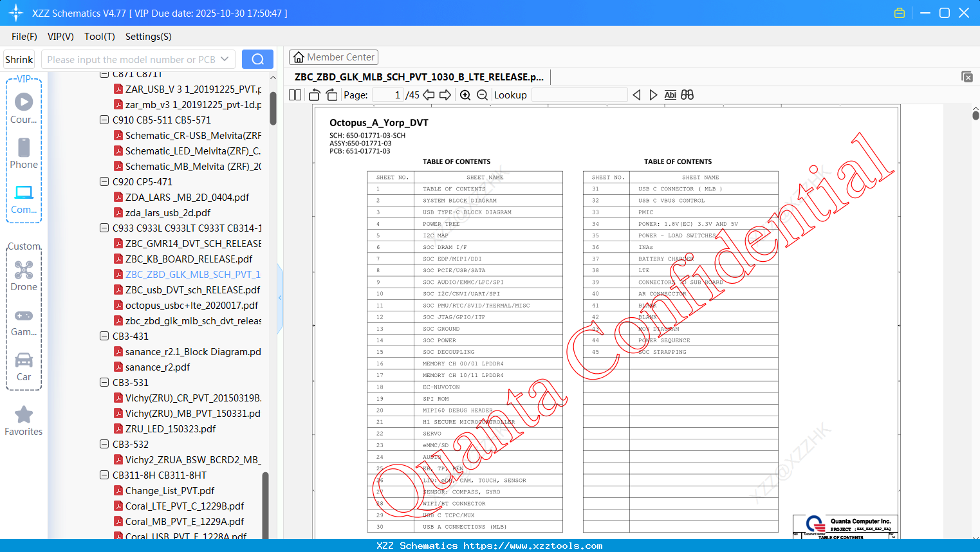Click the file tree vertical scrollbar thumb

(273, 108)
